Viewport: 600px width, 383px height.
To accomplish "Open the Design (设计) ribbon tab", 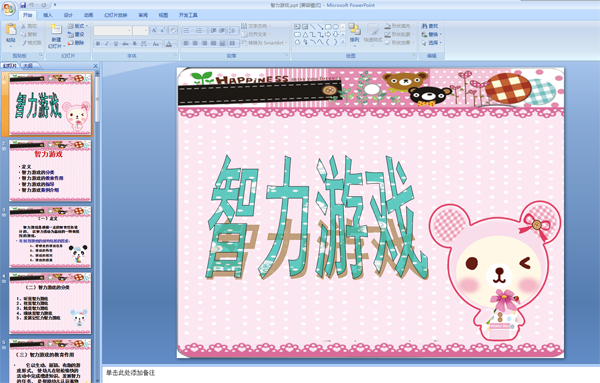I will click(x=68, y=15).
